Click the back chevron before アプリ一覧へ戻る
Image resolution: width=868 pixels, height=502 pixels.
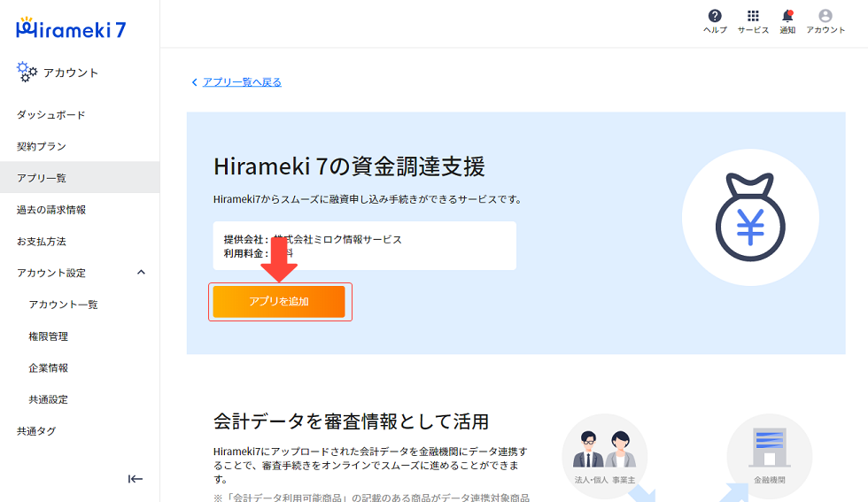tap(194, 82)
